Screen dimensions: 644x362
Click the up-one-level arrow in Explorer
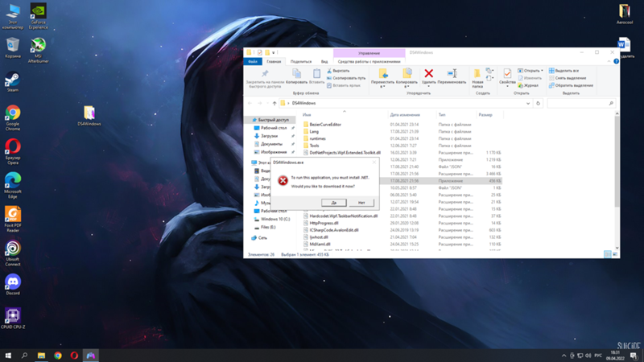tap(275, 104)
